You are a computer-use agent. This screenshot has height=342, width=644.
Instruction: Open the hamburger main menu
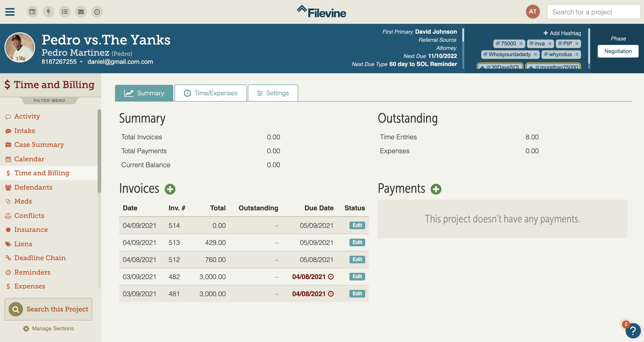pos(10,12)
